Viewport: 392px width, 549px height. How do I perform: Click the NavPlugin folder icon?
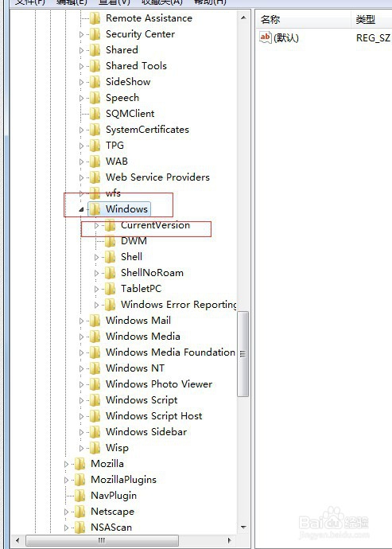pos(80,496)
